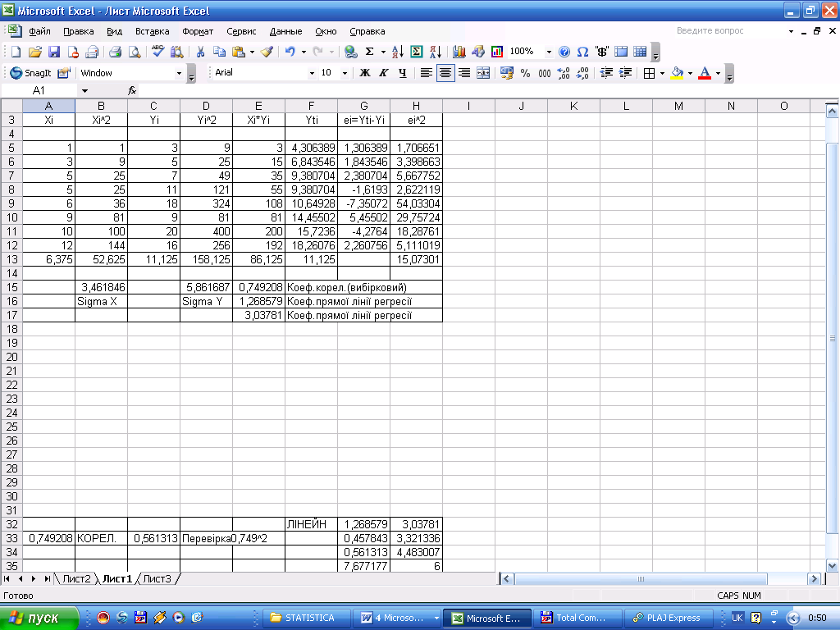Run the spelling check icon

coord(157,52)
